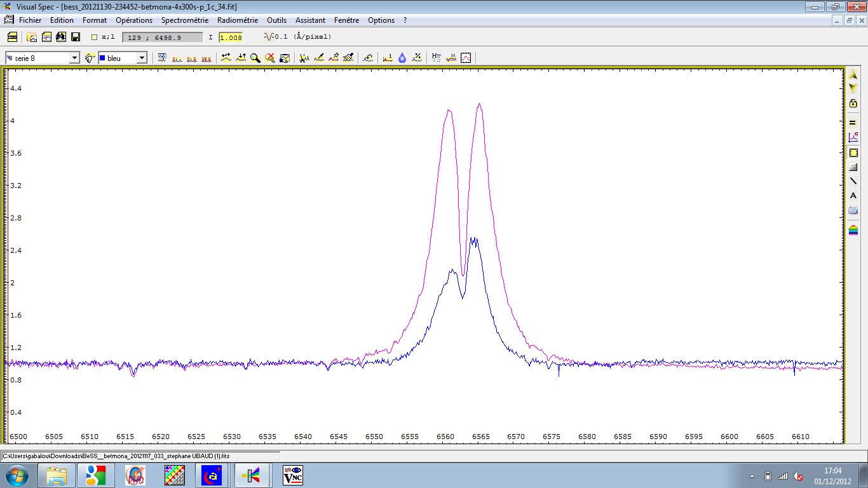Toggle the yellow dotted selection square button
The height and width of the screenshot is (488, 868).
point(853,152)
